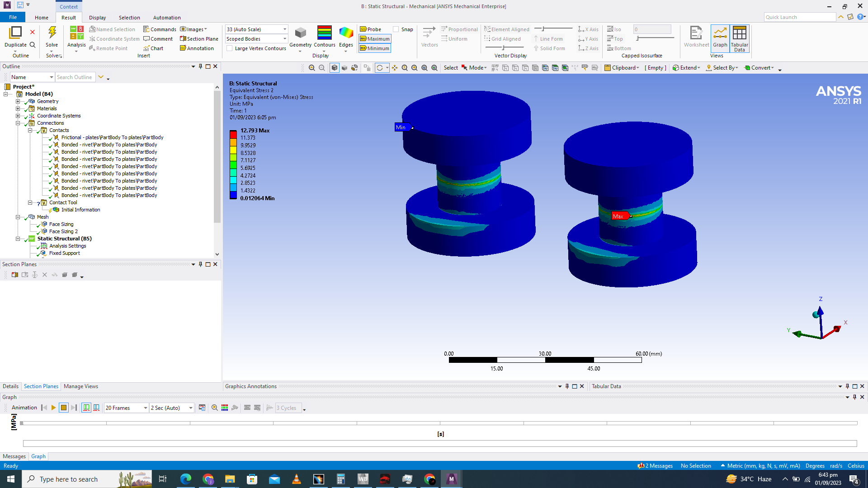Image resolution: width=868 pixels, height=488 pixels.
Task: Switch to the Messages tab
Action: 14,456
